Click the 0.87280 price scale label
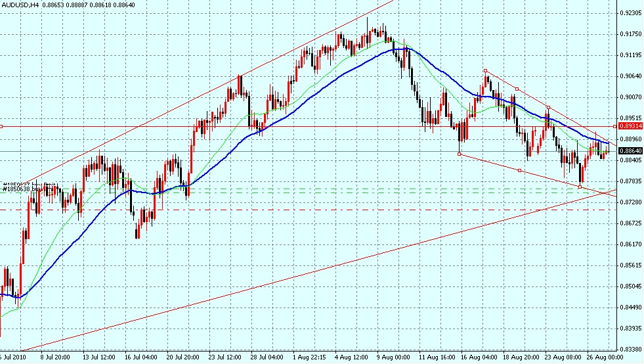The image size is (644, 364). click(630, 202)
